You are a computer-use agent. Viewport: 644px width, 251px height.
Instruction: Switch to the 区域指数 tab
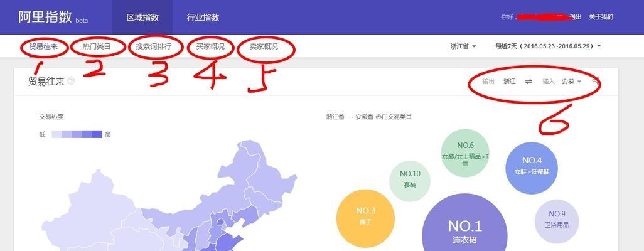(x=142, y=17)
